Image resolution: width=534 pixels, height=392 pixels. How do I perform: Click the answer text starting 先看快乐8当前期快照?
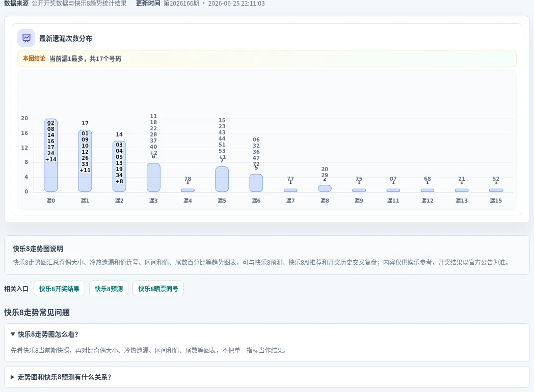pos(149,350)
